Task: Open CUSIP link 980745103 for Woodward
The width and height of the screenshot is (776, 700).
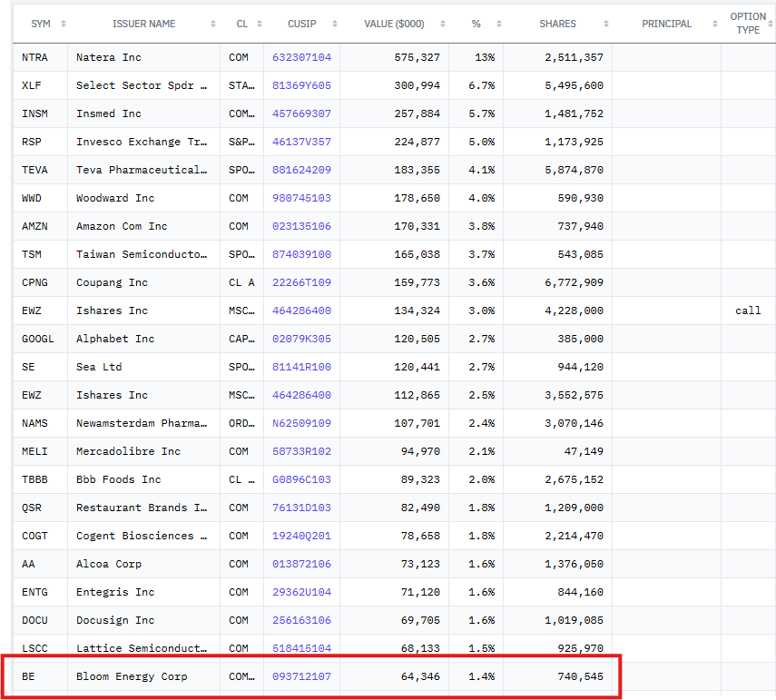Action: (x=301, y=199)
